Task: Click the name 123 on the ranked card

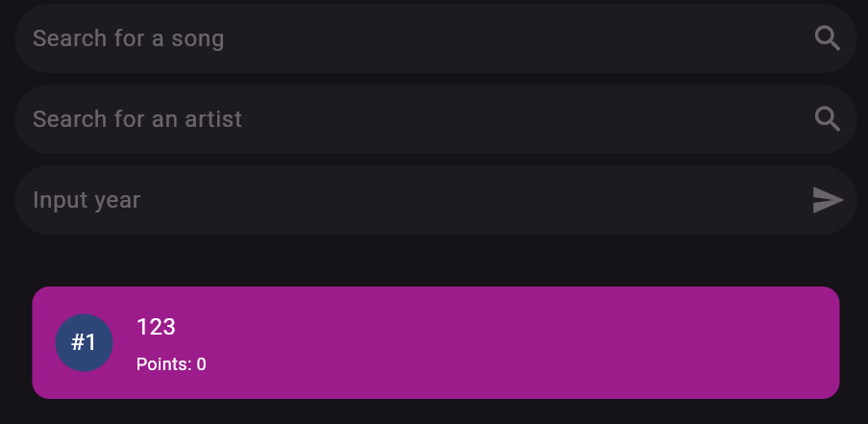Action: coord(156,327)
